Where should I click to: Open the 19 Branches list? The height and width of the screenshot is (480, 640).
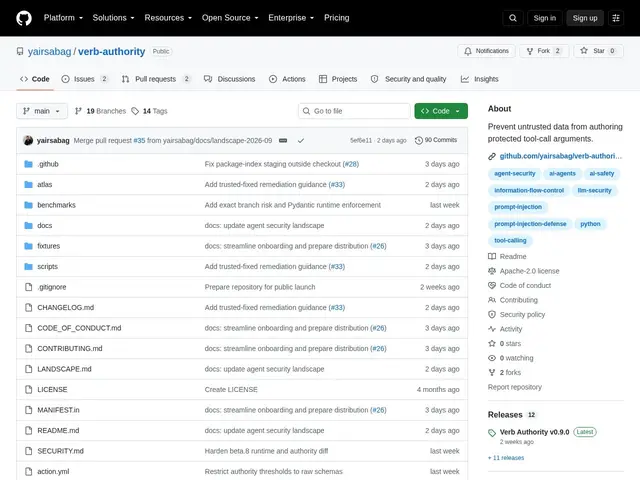[100, 111]
